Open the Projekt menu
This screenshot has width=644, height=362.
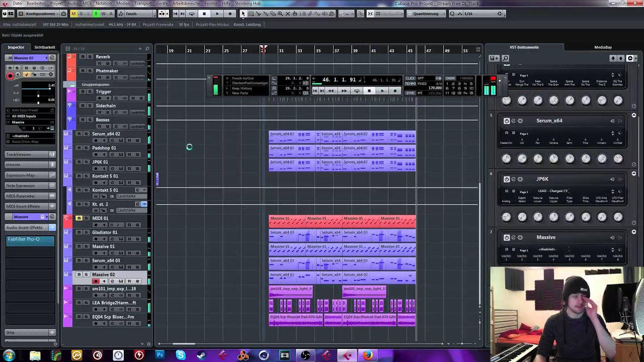[x=56, y=3]
